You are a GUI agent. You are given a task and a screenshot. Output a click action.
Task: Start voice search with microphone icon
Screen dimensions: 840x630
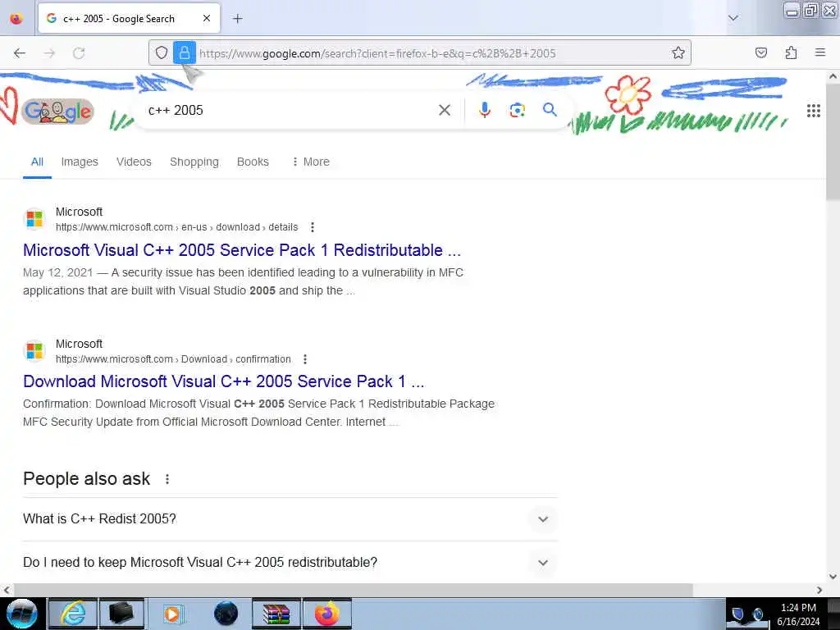pos(484,110)
